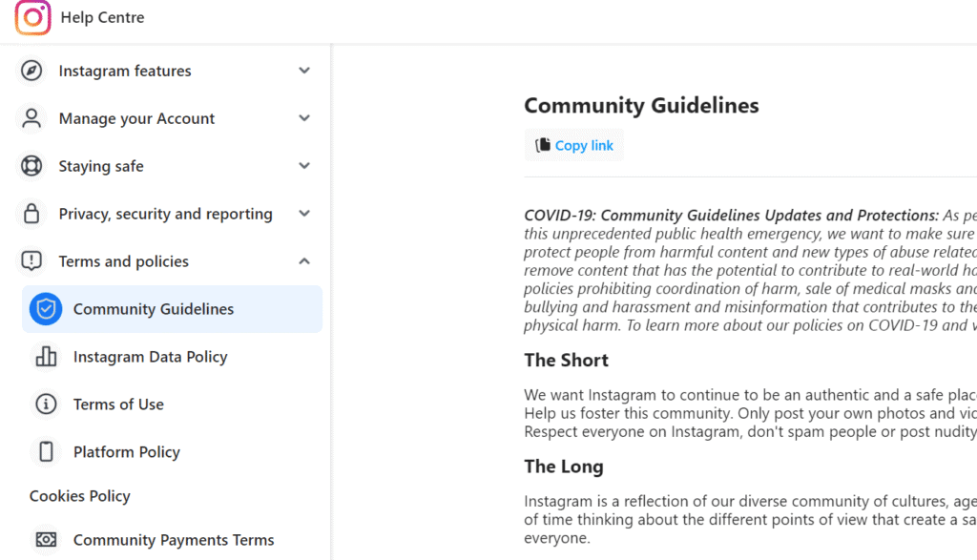This screenshot has height=560, width=977.
Task: Click the Instagram logo icon
Action: pyautogui.click(x=32, y=17)
